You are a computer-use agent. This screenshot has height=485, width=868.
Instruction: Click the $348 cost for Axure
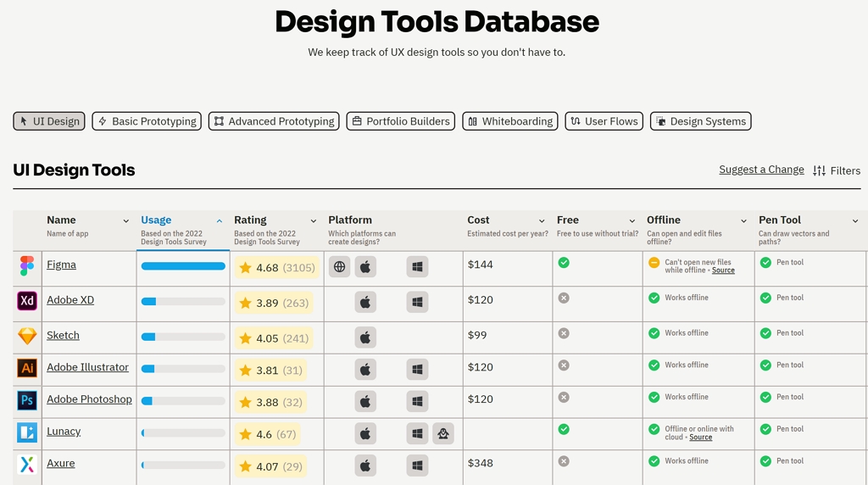pyautogui.click(x=480, y=464)
